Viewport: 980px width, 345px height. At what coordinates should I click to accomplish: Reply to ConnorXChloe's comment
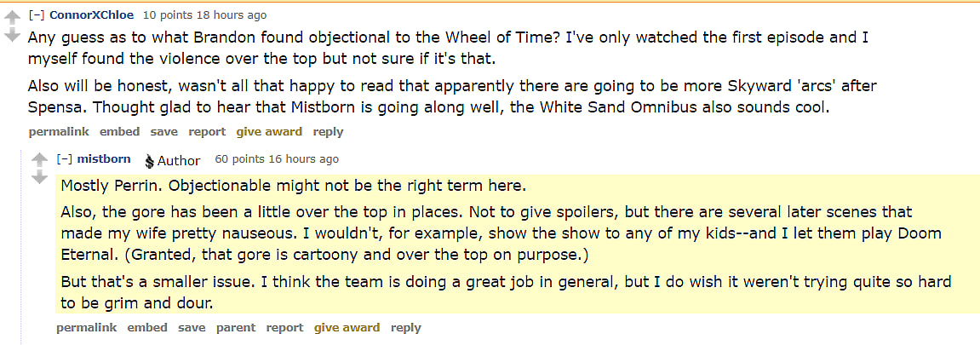[328, 132]
